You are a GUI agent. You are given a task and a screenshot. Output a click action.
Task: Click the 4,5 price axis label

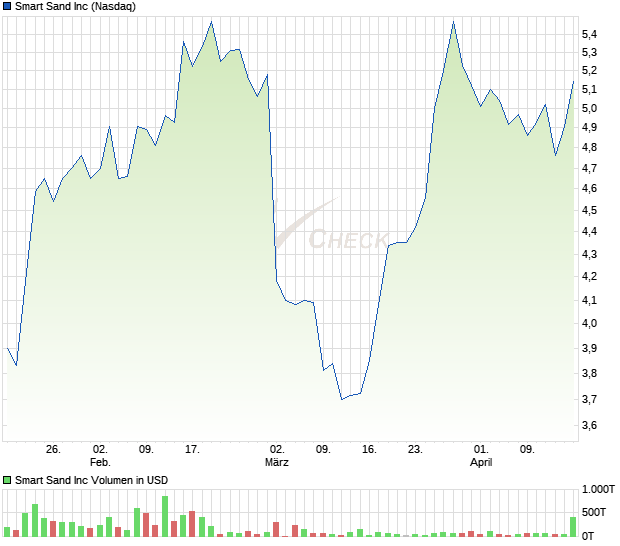click(x=589, y=210)
